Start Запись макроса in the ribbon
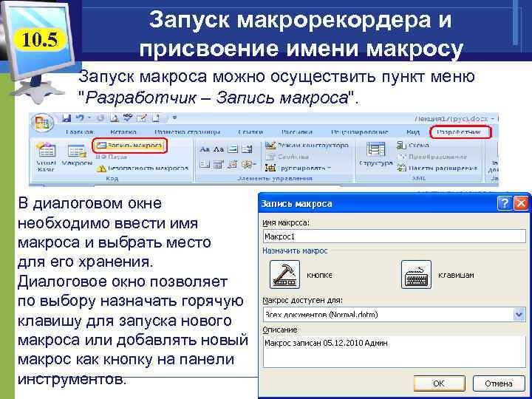 tap(130, 146)
